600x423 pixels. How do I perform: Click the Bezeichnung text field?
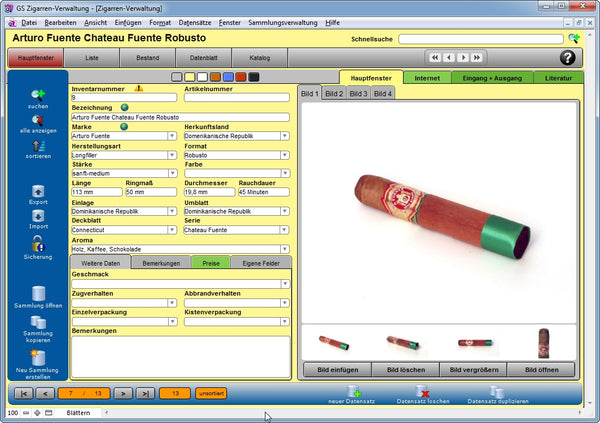[180, 117]
